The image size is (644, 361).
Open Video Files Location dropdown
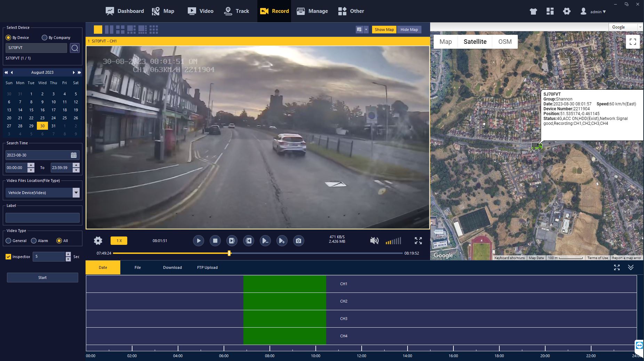[76, 193]
